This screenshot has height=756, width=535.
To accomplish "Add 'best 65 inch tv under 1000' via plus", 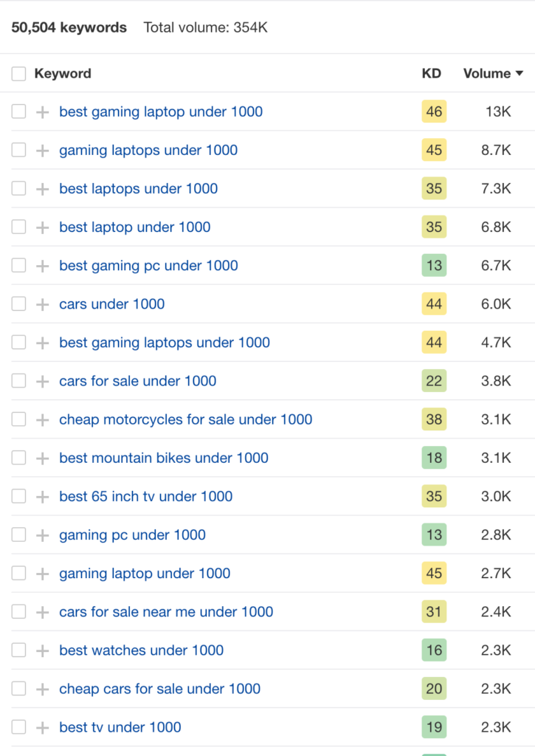I will tap(42, 497).
